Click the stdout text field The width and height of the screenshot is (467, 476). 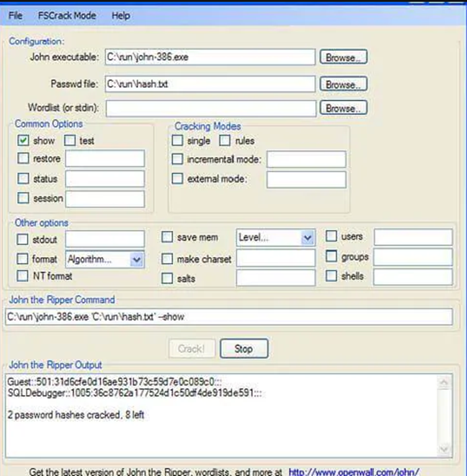[105, 239]
